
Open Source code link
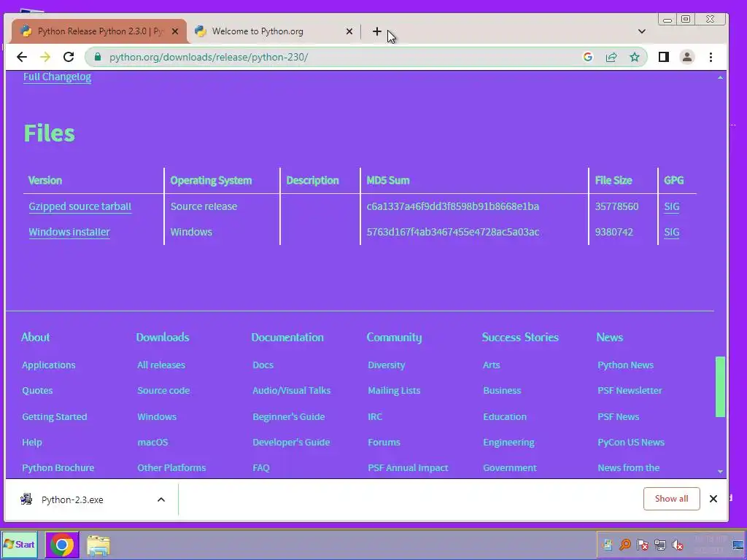click(163, 391)
